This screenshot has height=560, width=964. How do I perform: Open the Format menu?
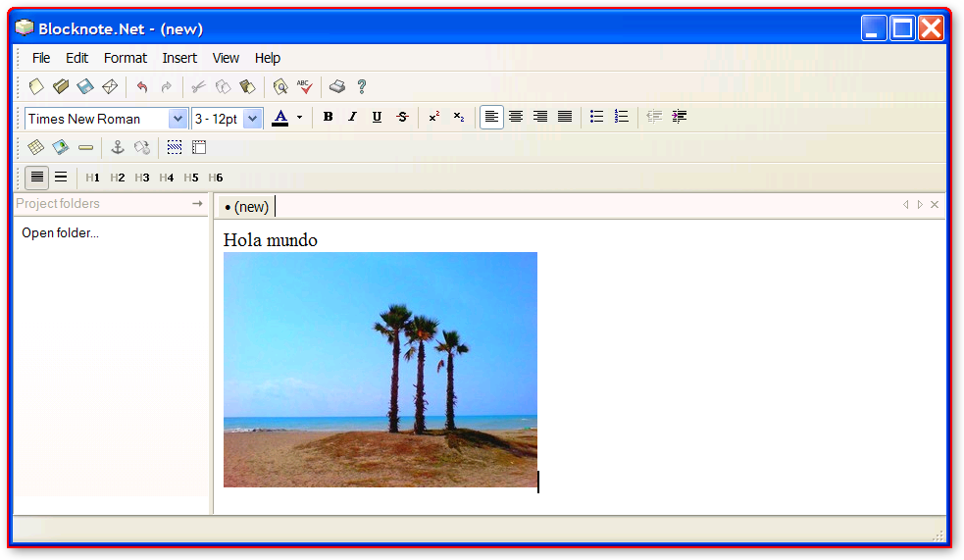click(x=125, y=58)
